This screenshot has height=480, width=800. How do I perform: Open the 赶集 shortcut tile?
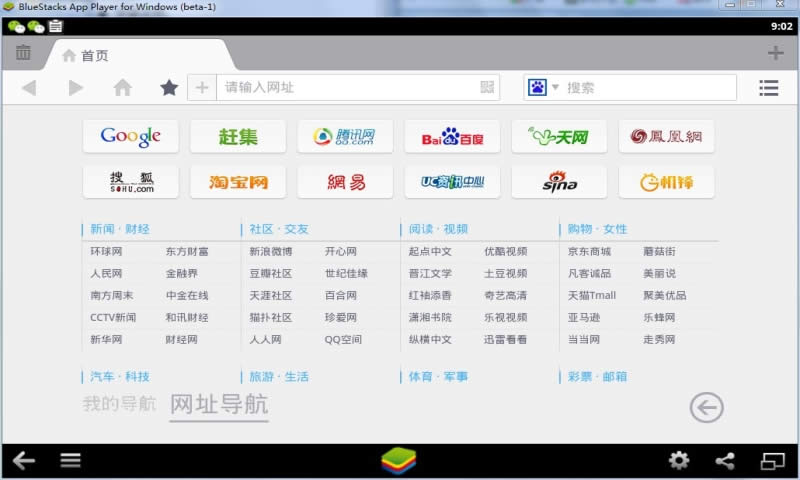point(238,136)
